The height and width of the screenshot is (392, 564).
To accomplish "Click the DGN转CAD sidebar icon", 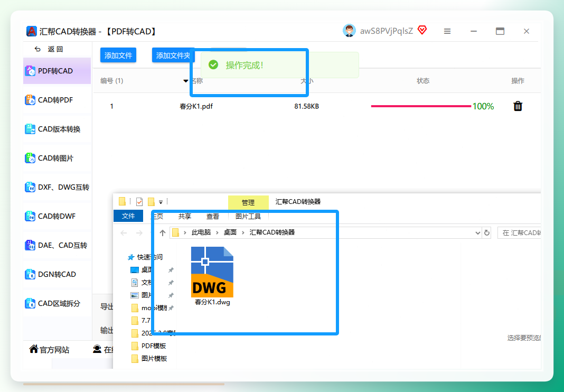I will [30, 274].
